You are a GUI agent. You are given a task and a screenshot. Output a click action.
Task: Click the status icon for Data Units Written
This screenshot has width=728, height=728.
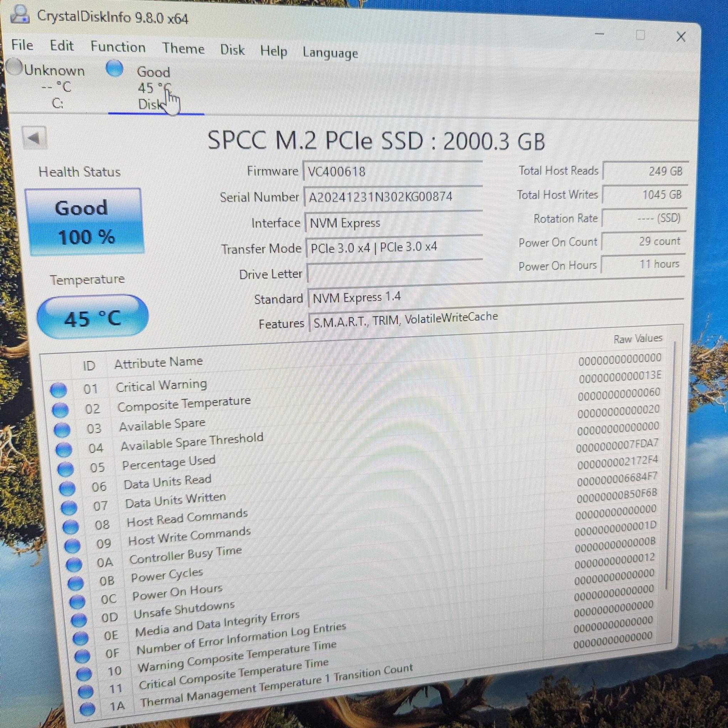[69, 508]
